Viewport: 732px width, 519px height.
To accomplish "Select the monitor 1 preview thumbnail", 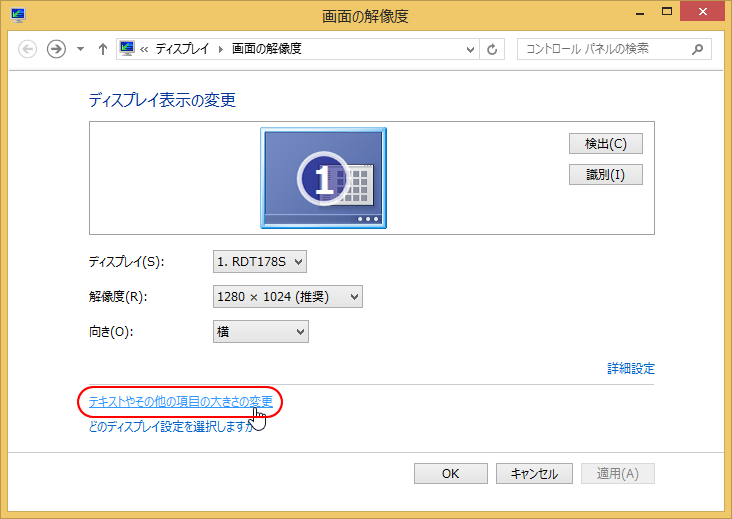I will 324,178.
